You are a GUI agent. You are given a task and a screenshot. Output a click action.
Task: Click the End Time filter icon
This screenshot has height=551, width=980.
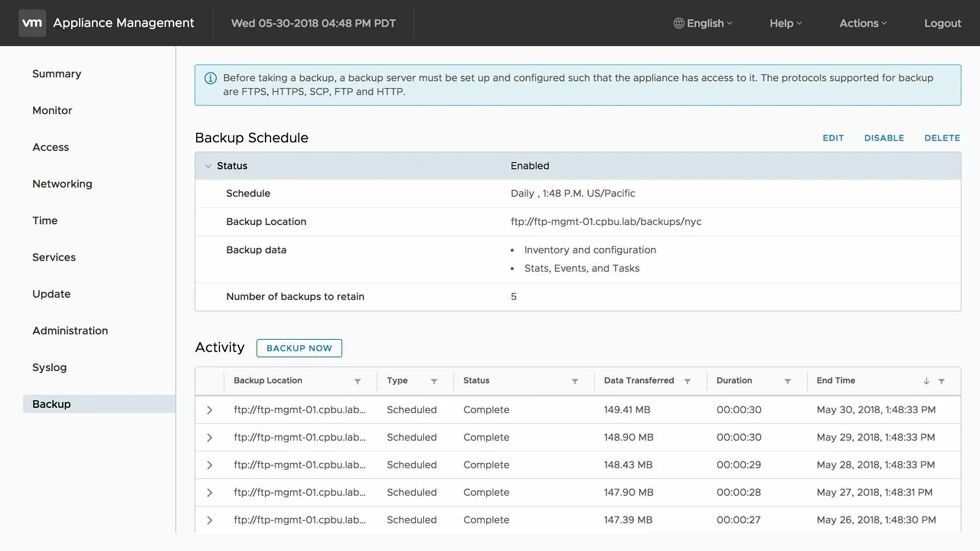941,381
